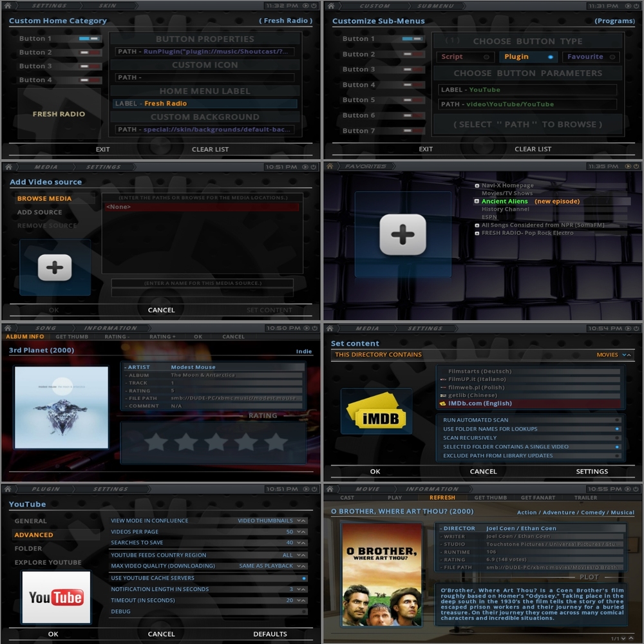Click play icon in Movie Information header

click(627, 489)
